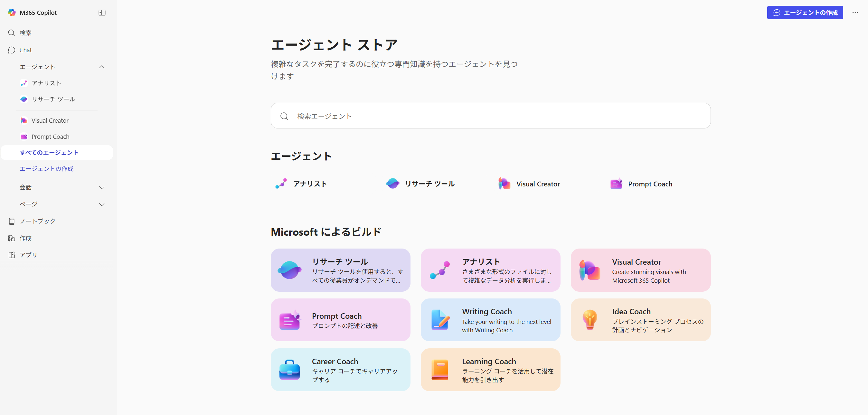Image resolution: width=868 pixels, height=415 pixels.
Task: Click 'リサーチ ツール' label in the エージェント row
Action: (x=429, y=184)
